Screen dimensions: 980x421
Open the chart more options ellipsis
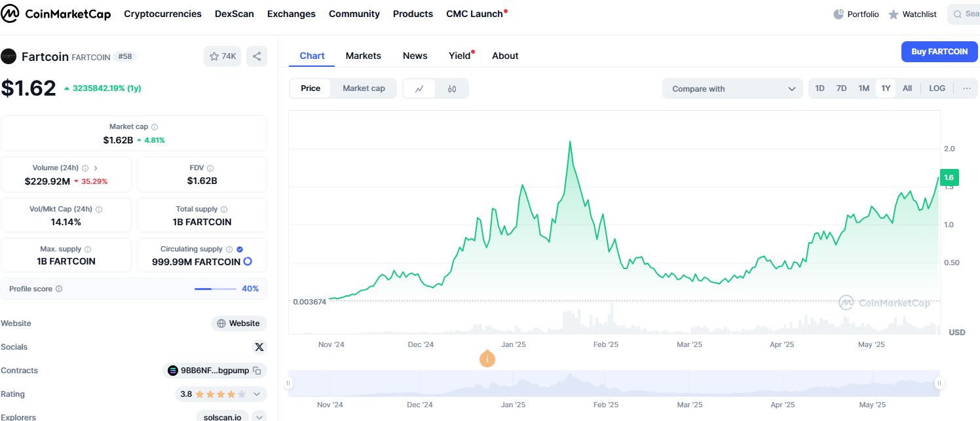point(966,88)
